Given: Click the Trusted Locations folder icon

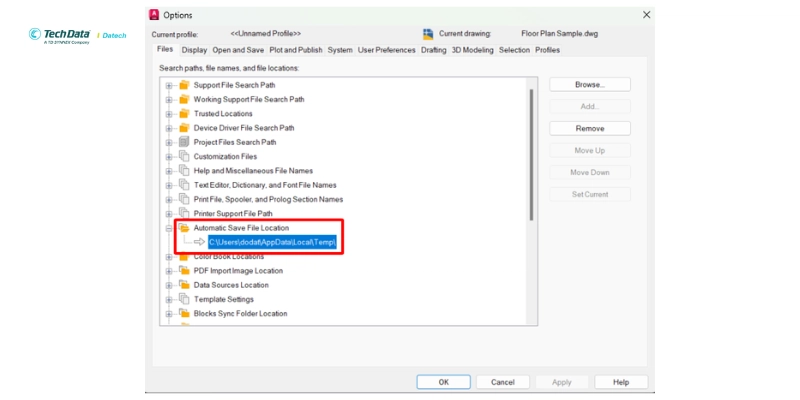Looking at the screenshot, I should (184, 114).
